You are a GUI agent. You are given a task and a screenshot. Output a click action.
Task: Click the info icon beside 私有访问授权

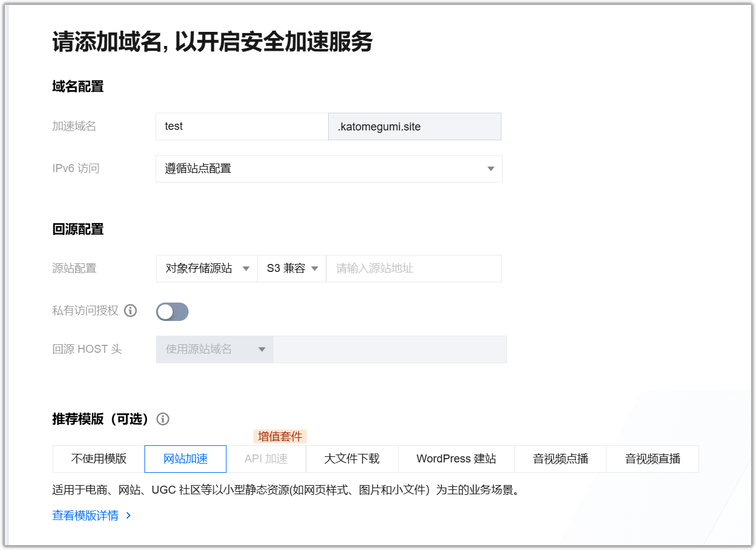[x=130, y=311]
